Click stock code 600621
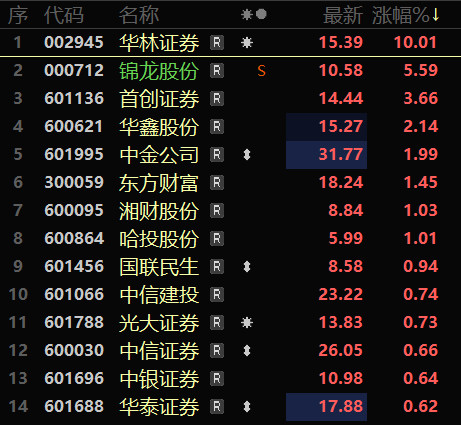 point(74,127)
